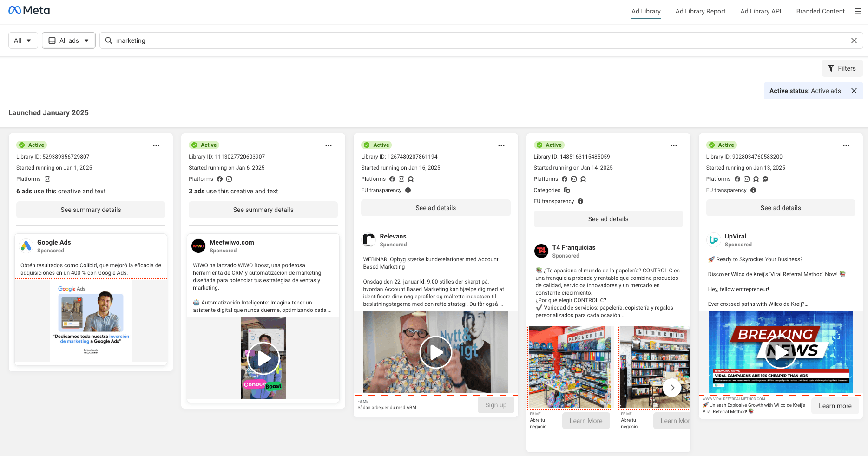Click the Instagram platform icon on the Google Ads card

click(x=47, y=179)
